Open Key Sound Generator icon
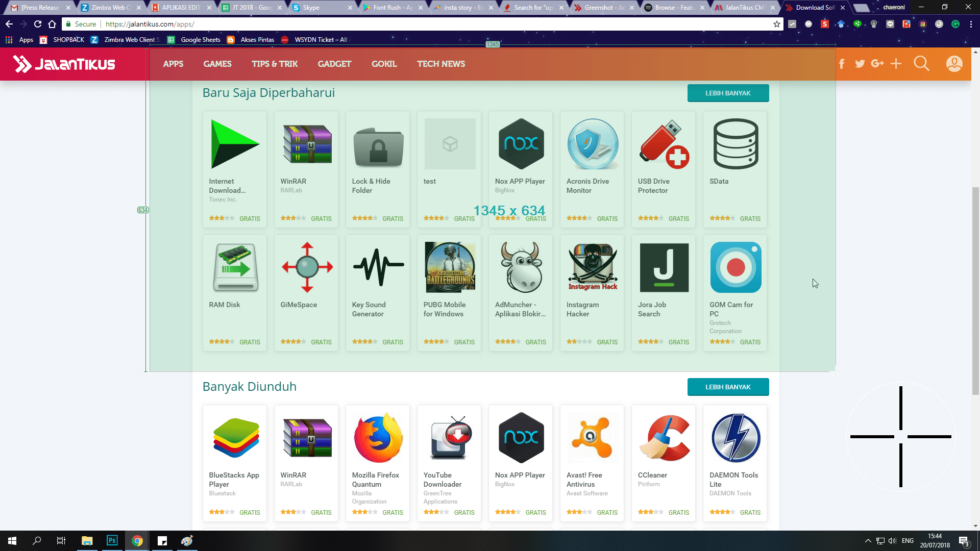Viewport: 980px width, 551px height. point(378,267)
